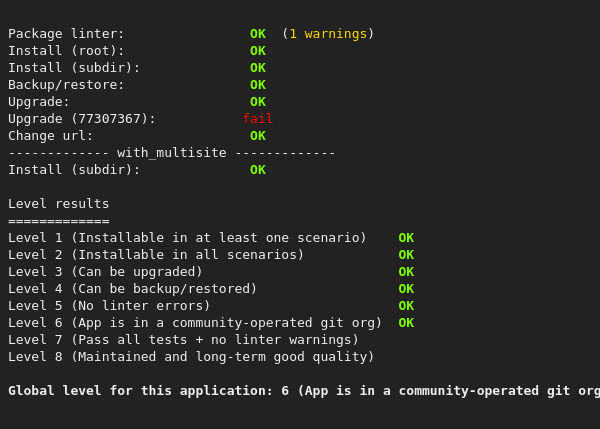
Task: Click OK status next to Change url
Action: point(258,136)
